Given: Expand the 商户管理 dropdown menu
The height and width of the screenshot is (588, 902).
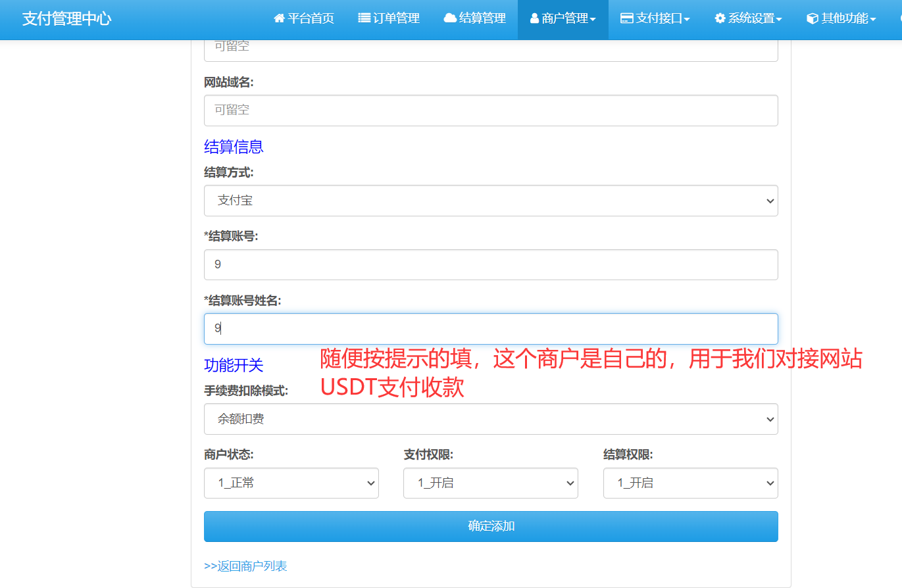Looking at the screenshot, I should (563, 18).
